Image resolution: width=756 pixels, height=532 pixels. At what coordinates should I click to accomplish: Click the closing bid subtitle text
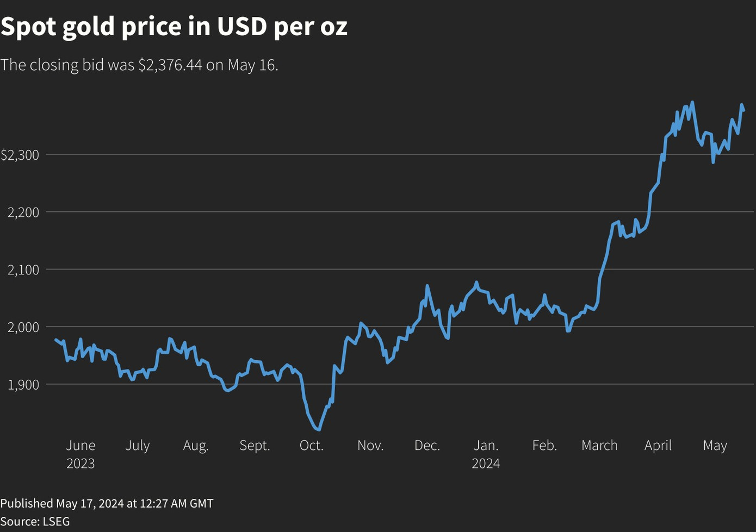(x=139, y=65)
